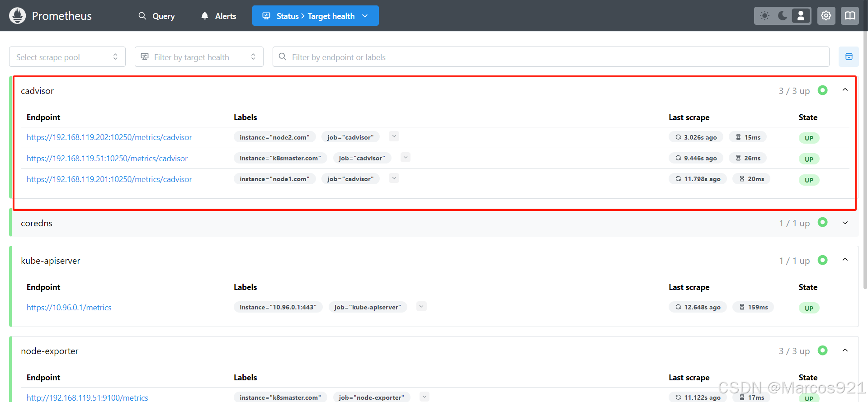This screenshot has height=402, width=868.
Task: Click the kube-apiserver pool title
Action: coord(50,261)
